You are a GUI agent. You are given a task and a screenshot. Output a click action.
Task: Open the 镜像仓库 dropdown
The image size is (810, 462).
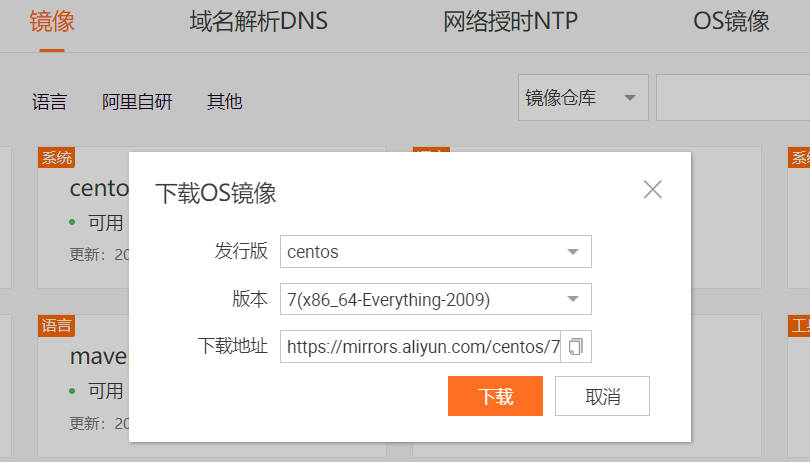(x=582, y=98)
